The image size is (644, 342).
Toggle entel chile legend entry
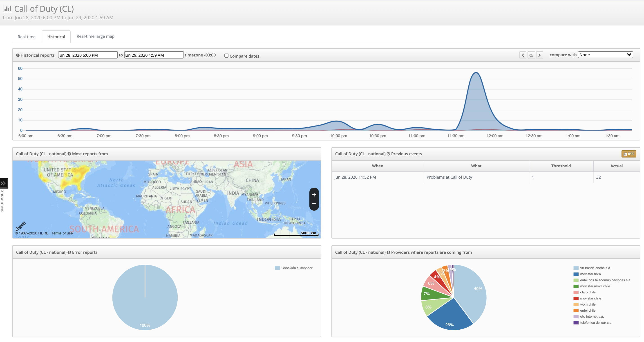click(x=584, y=310)
